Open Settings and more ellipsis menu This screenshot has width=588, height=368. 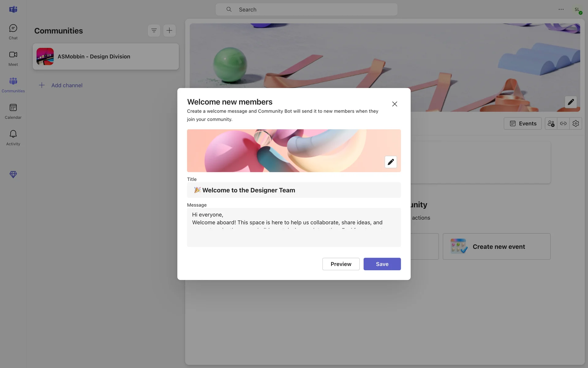coord(561,10)
